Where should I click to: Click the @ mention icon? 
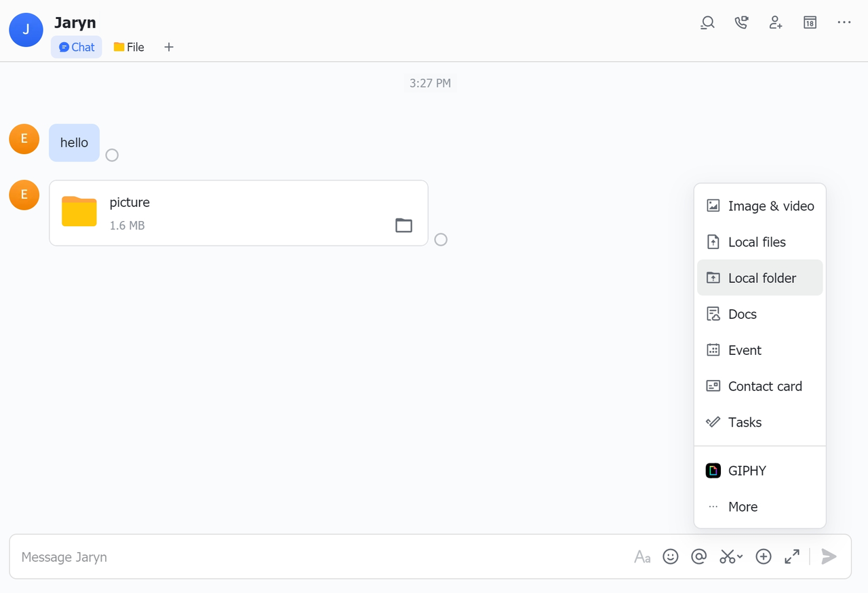point(698,557)
